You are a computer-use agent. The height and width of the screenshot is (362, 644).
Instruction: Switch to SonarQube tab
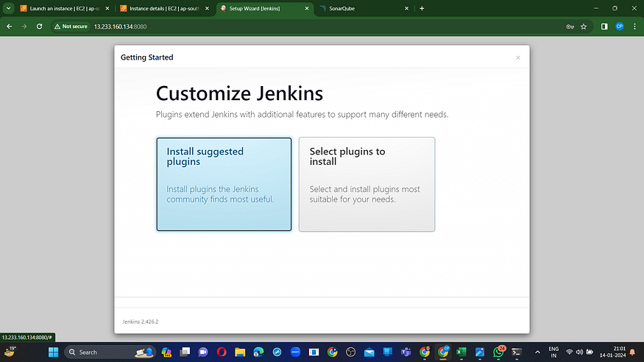click(x=365, y=8)
